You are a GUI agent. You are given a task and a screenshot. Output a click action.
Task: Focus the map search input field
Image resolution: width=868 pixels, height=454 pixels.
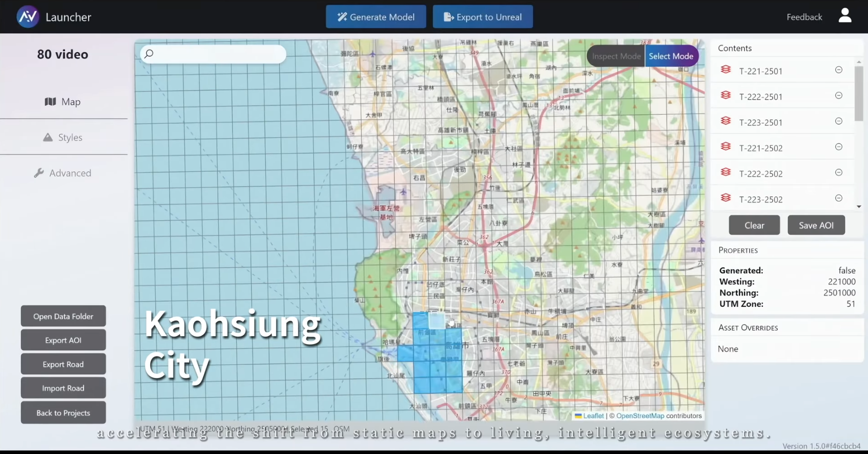[x=213, y=54]
